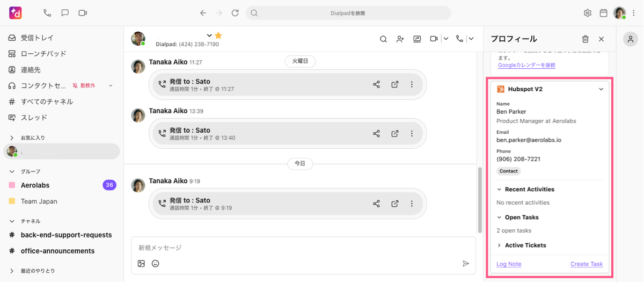
Task: Share the 9:19 call record
Action: [x=376, y=204]
